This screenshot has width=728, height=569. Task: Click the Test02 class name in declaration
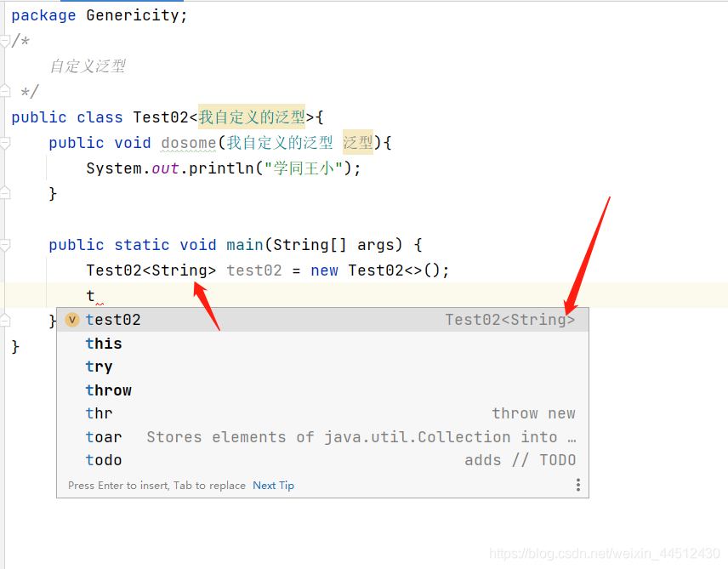click(161, 117)
